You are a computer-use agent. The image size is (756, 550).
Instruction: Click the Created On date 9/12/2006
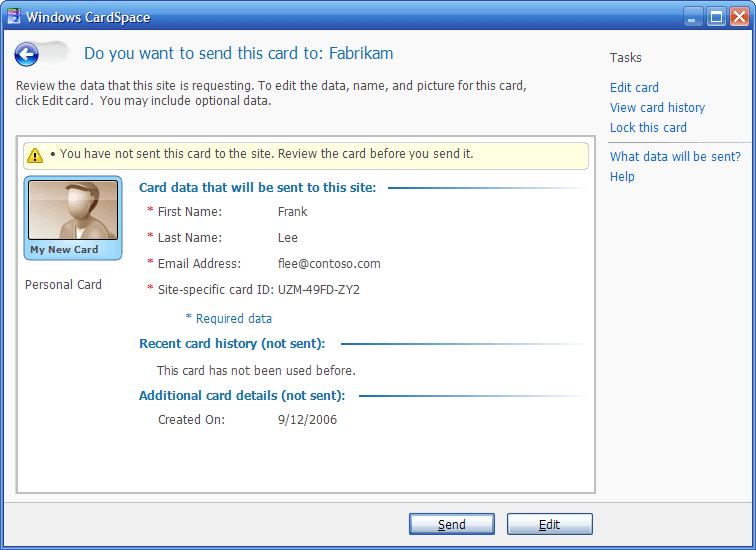point(307,420)
